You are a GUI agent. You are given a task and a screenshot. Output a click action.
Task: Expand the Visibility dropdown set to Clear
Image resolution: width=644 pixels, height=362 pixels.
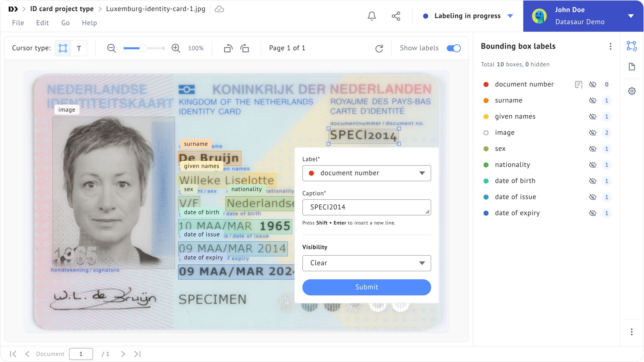[367, 263]
